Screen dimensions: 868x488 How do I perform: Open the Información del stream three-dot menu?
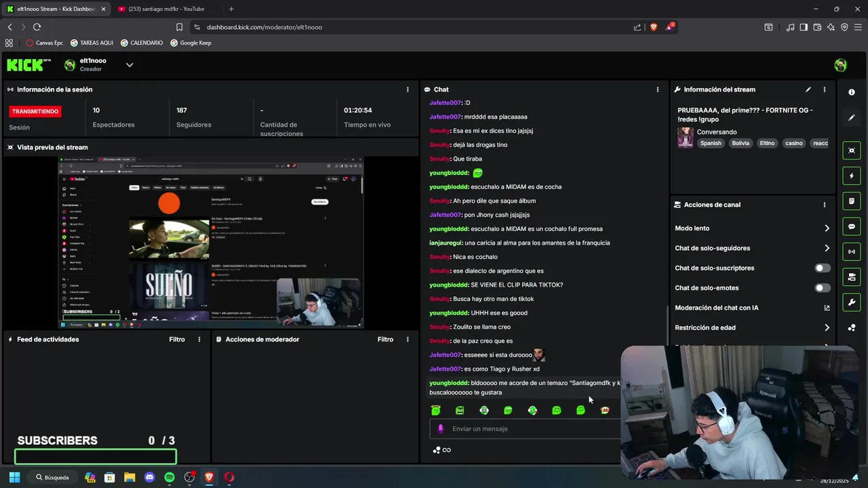pyautogui.click(x=825, y=89)
